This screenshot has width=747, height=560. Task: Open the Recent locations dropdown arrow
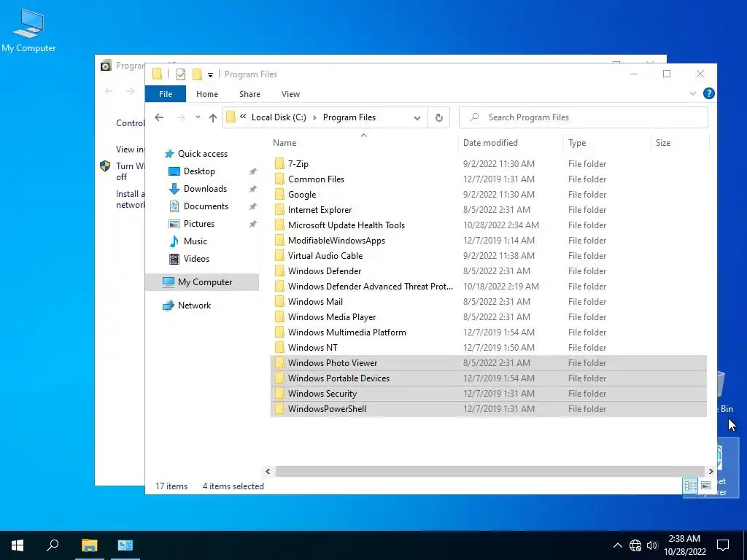tap(198, 117)
